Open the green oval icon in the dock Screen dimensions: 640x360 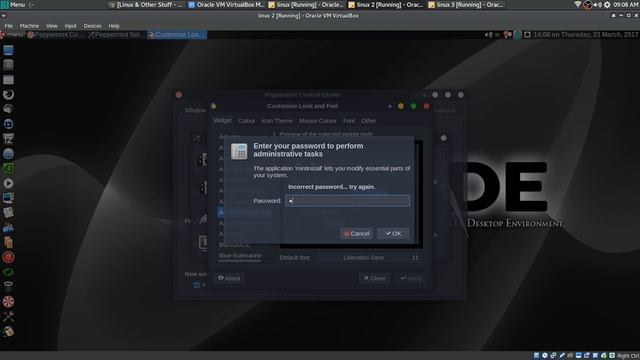click(x=8, y=272)
